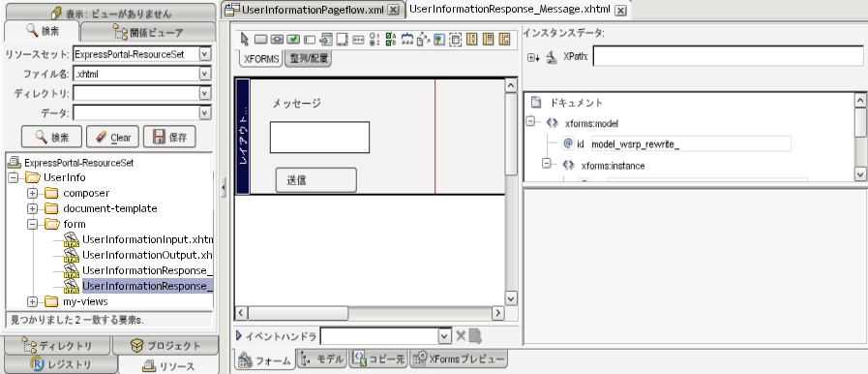868x374 pixels.
Task: Expand the document-template folder
Action: [x=32, y=209]
